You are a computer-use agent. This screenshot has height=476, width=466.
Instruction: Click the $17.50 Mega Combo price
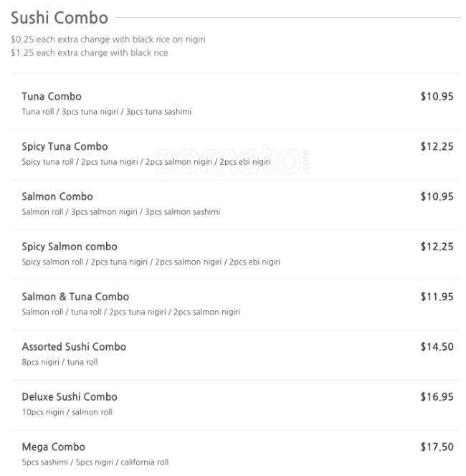tap(437, 447)
